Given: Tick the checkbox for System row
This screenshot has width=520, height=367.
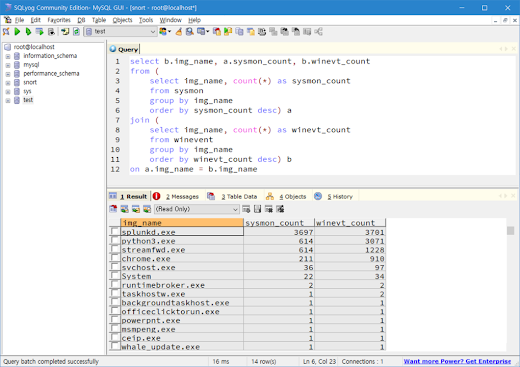Looking at the screenshot, I should (x=115, y=276).
